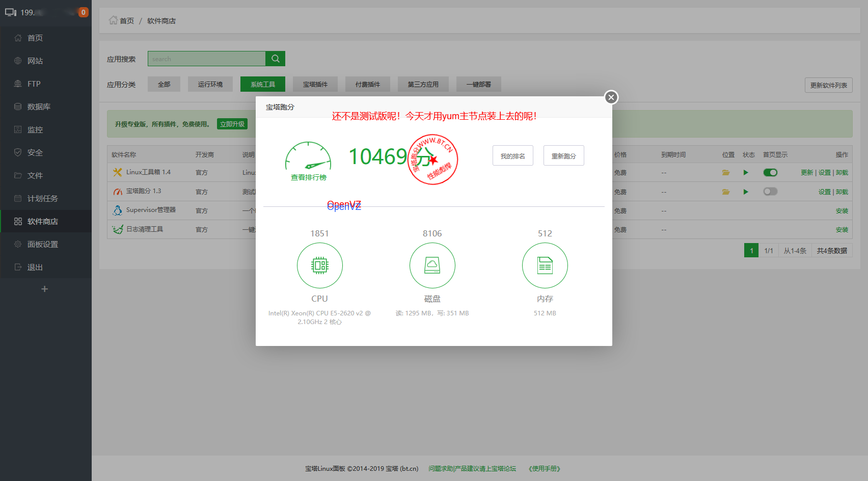
Task: Click the Linux工具箱 wrench icon
Action: pyautogui.click(x=118, y=172)
